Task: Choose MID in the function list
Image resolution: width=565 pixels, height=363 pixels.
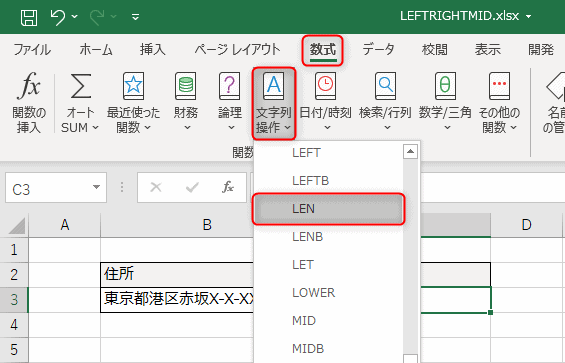Action: [329, 320]
